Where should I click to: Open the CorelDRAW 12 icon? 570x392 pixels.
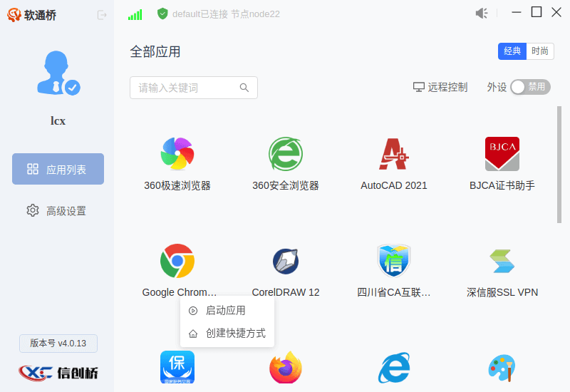[x=286, y=261]
